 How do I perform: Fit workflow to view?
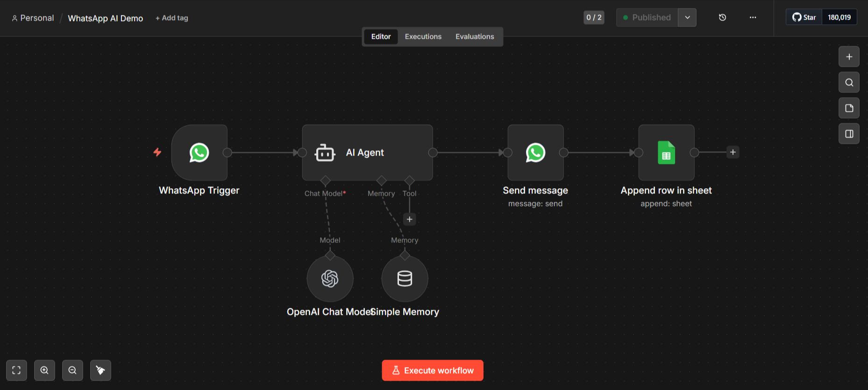[16, 370]
